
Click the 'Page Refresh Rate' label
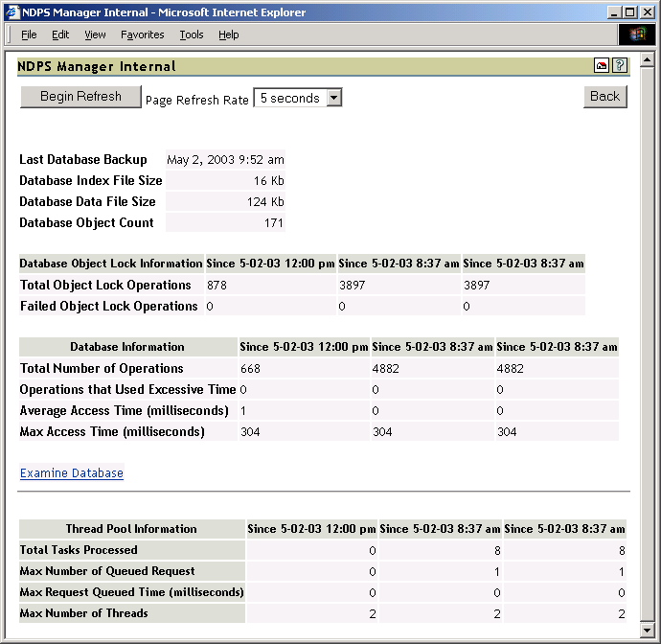(x=197, y=101)
